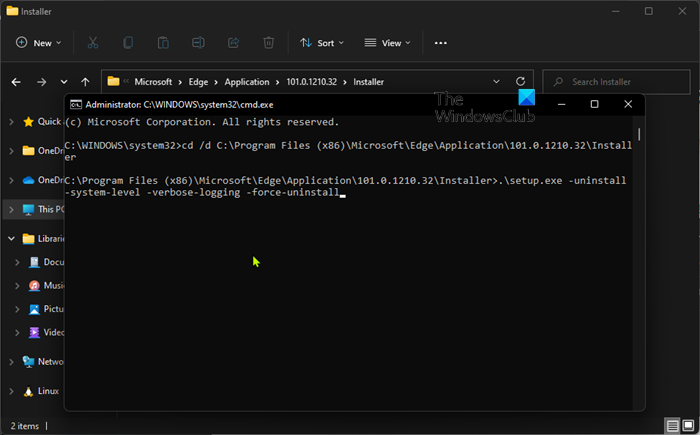Open the New item menu
This screenshot has height=435, width=700.
[x=38, y=43]
